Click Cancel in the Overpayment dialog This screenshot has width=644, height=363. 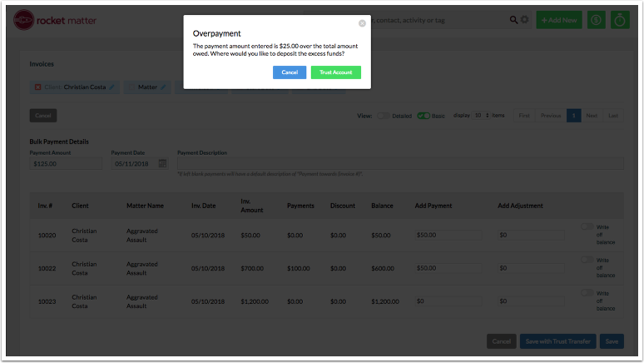290,72
